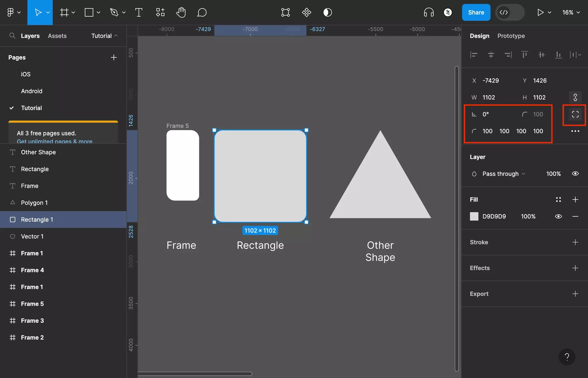The height and width of the screenshot is (378, 588).
Task: Open Pass through blend mode dropdown
Action: [x=504, y=174]
